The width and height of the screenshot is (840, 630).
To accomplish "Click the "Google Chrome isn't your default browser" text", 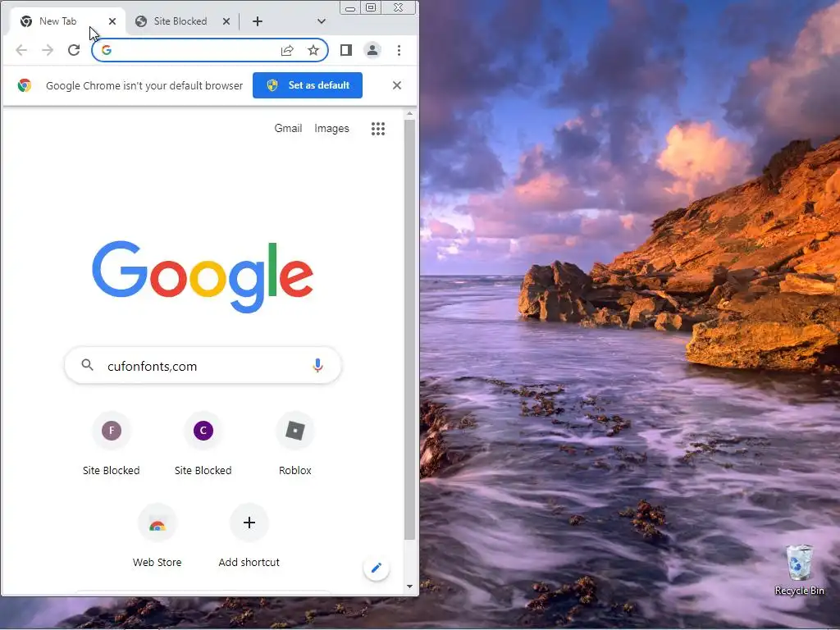I will coord(144,85).
